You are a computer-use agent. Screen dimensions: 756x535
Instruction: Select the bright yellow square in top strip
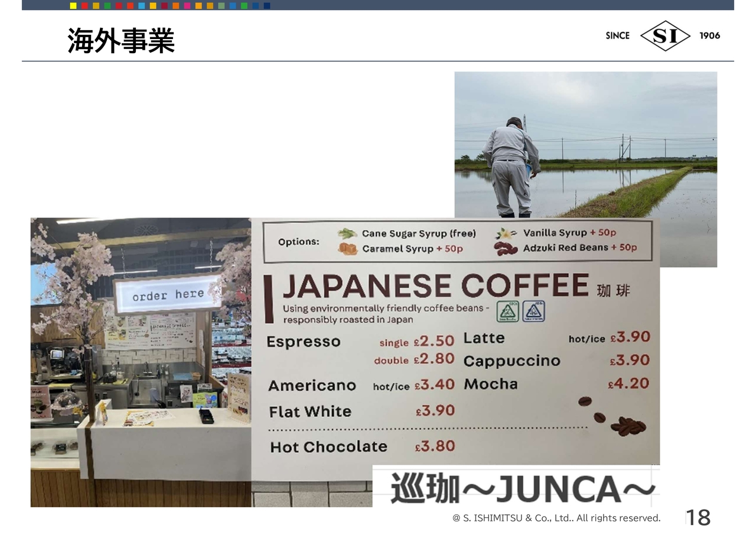point(73,6)
